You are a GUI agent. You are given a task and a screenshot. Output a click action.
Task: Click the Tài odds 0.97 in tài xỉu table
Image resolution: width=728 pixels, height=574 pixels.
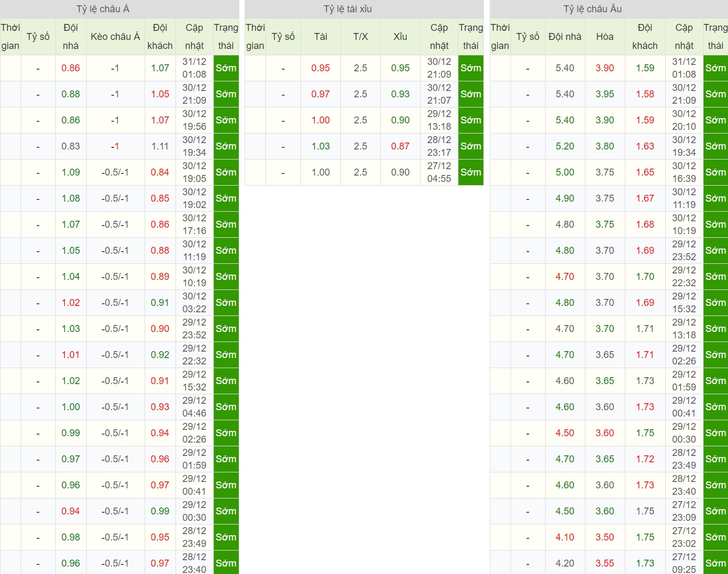[x=321, y=94]
